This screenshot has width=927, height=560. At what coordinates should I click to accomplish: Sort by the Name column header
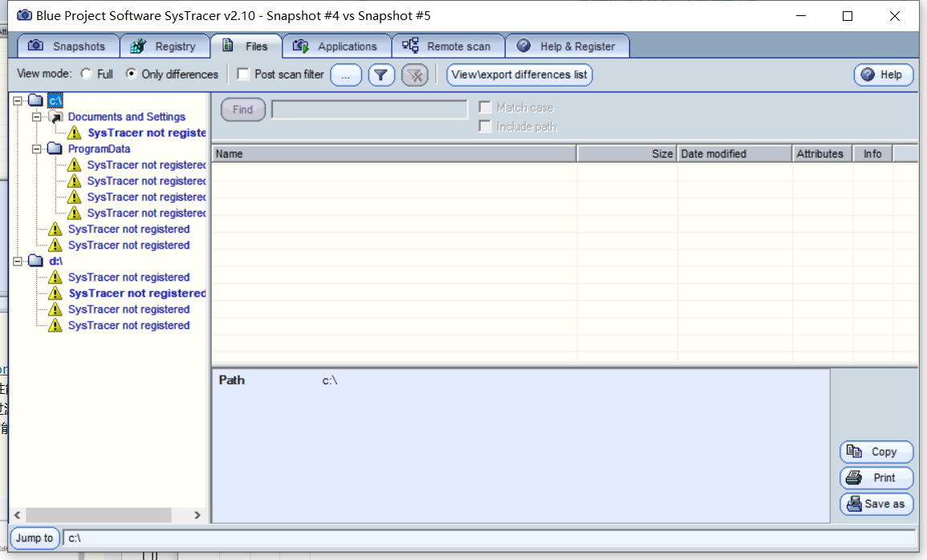(x=394, y=153)
